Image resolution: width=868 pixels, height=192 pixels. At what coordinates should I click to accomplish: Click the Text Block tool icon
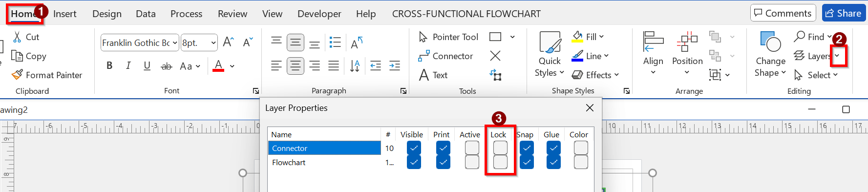(496, 75)
